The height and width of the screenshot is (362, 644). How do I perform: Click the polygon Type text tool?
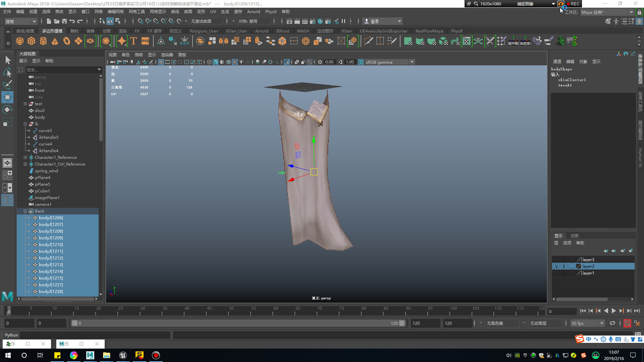click(133, 41)
